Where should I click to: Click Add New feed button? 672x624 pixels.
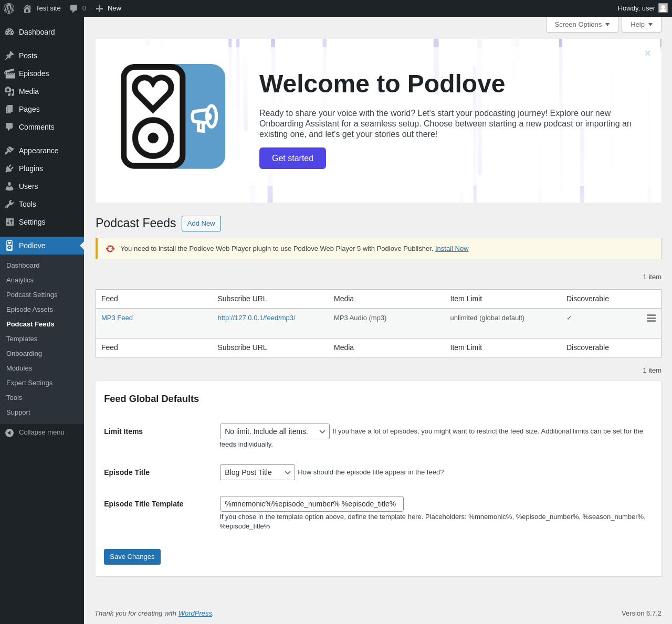(x=201, y=224)
